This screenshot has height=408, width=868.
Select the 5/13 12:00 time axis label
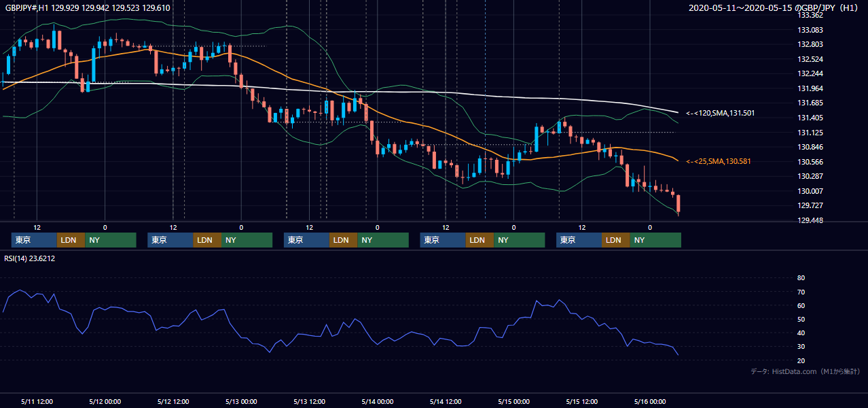pos(309,401)
